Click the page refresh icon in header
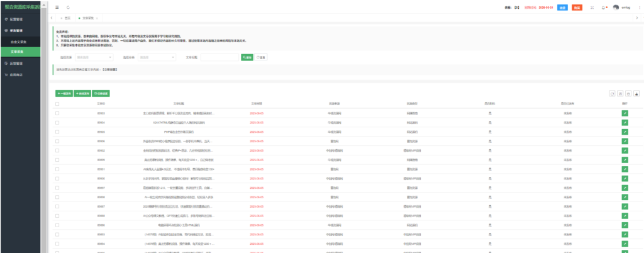Screen dimensions: 644x253 coord(67,7)
